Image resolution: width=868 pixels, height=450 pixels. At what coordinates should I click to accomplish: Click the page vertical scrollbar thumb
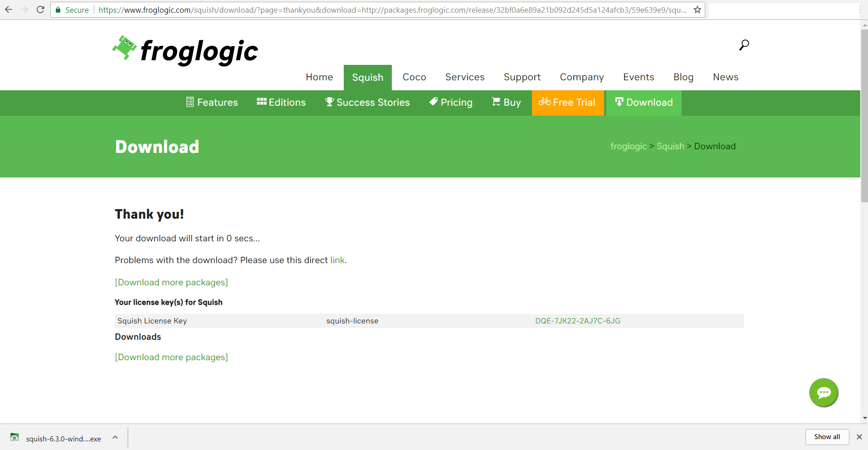[x=864, y=116]
